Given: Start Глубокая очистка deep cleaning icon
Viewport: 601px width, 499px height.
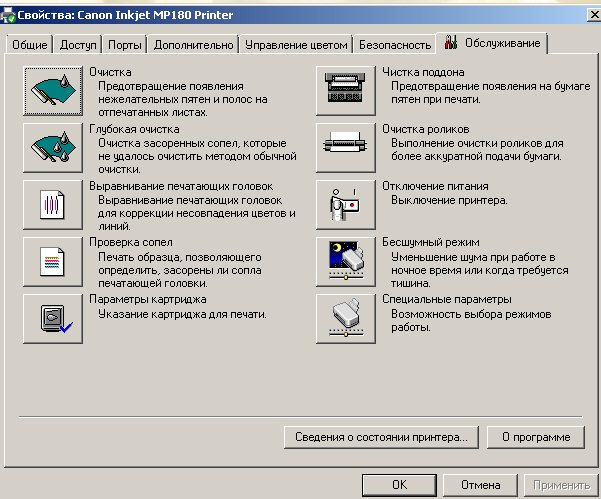Looking at the screenshot, I should click(49, 147).
